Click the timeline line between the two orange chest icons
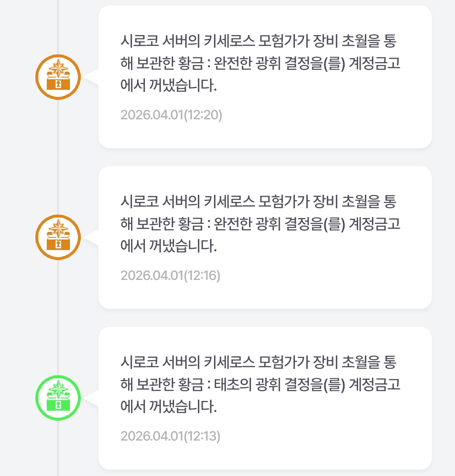Image resolution: width=455 pixels, height=476 pixels. click(x=58, y=157)
